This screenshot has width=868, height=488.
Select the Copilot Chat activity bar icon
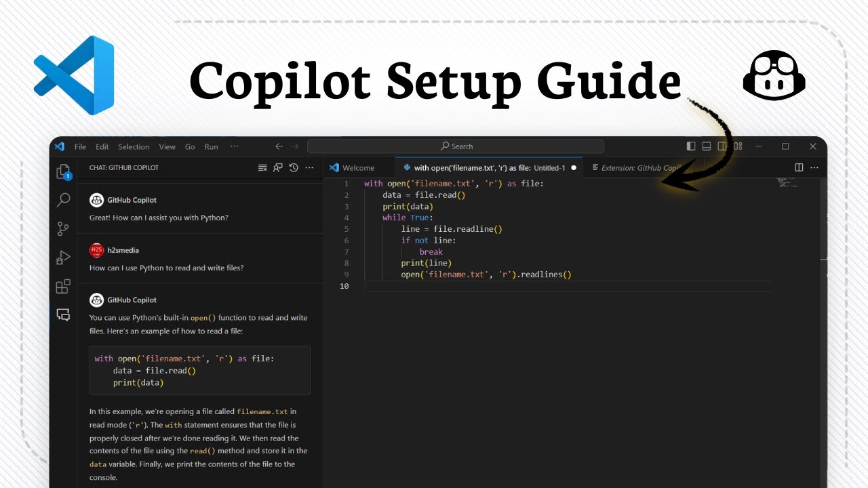pyautogui.click(x=63, y=314)
